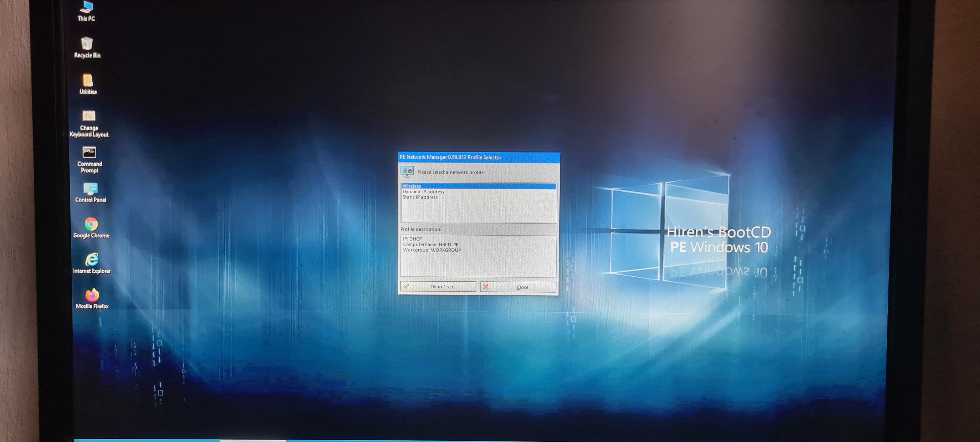Click the 'Computername: HBCD_PE' description line
The height and width of the screenshot is (442, 980).
(431, 245)
